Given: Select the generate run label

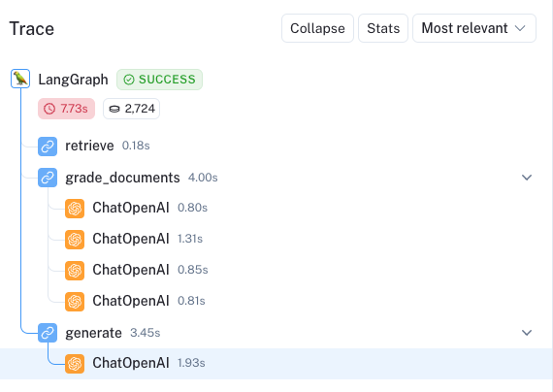Looking at the screenshot, I should click(x=93, y=333).
